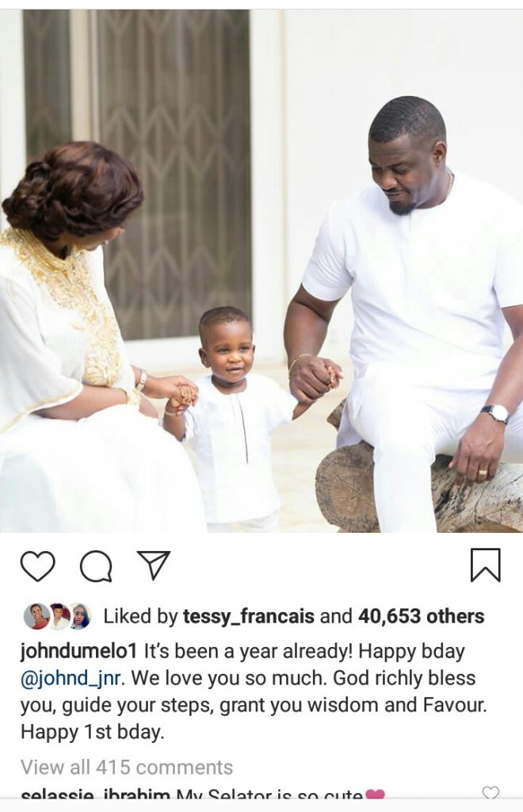Like the selassie_ibrahim comment with small heart
This screenshot has height=812, width=523.
[x=491, y=793]
